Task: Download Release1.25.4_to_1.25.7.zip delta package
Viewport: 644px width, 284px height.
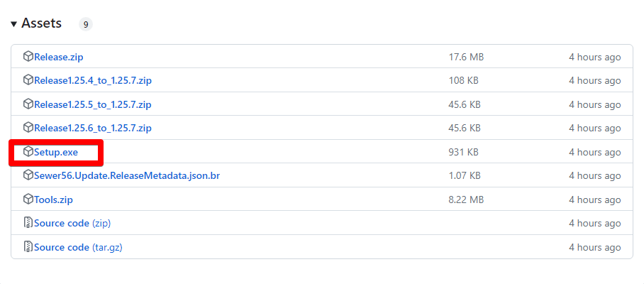Action: click(x=93, y=80)
